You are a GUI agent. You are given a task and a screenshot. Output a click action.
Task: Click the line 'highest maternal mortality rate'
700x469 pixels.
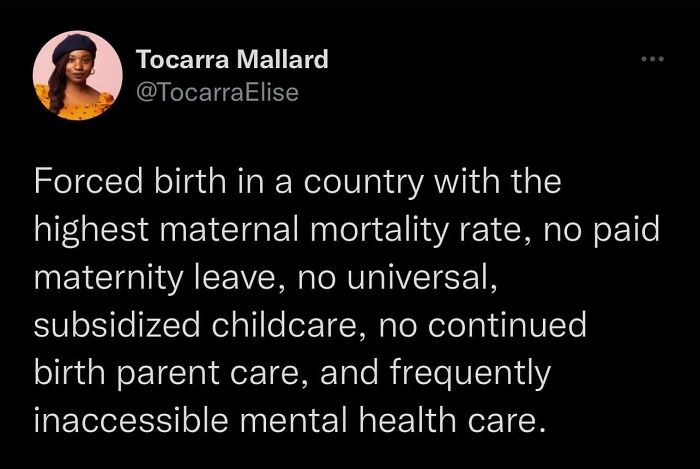tap(347, 231)
